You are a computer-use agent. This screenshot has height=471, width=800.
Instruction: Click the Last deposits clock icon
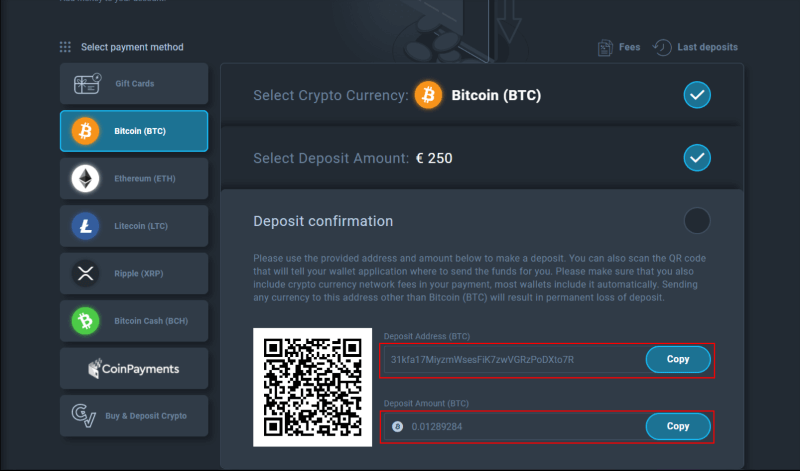coord(662,47)
